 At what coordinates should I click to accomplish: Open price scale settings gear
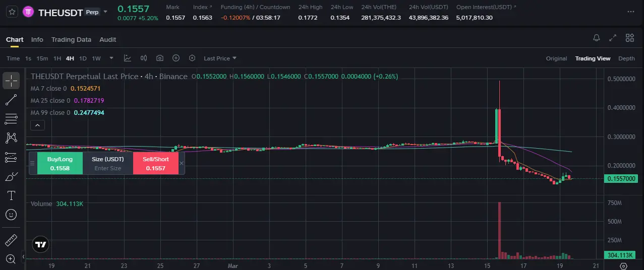click(x=624, y=265)
